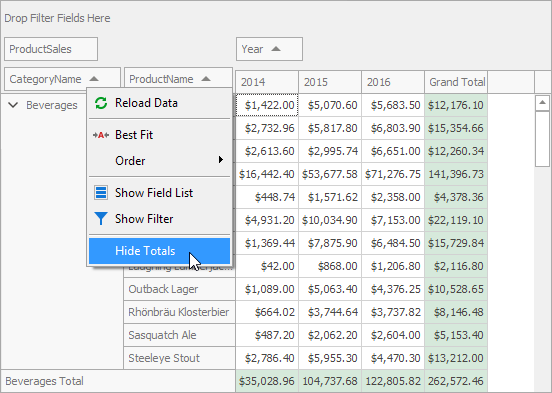Image resolution: width=552 pixels, height=393 pixels.
Task: Click the ProductSales data field button
Action: pyautogui.click(x=51, y=49)
